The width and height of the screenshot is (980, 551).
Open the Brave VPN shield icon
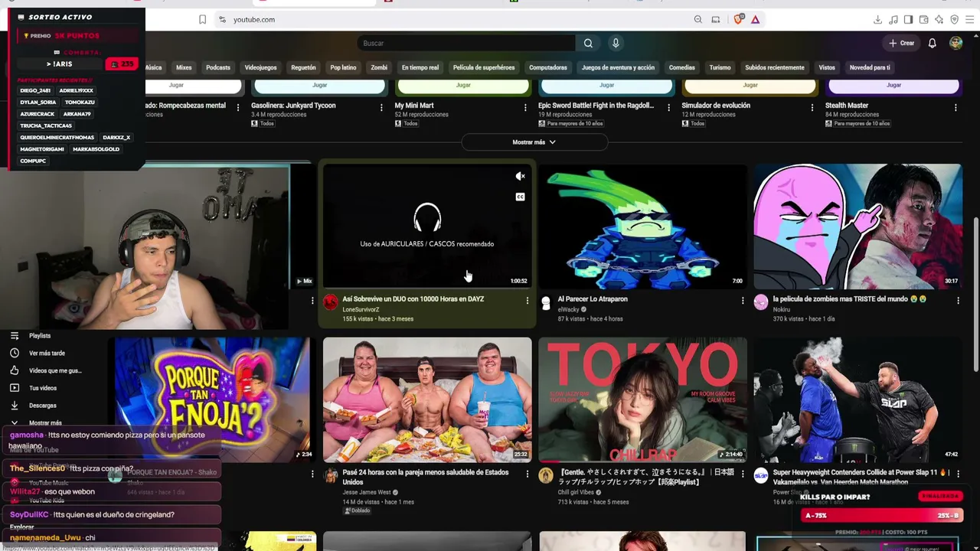954,19
